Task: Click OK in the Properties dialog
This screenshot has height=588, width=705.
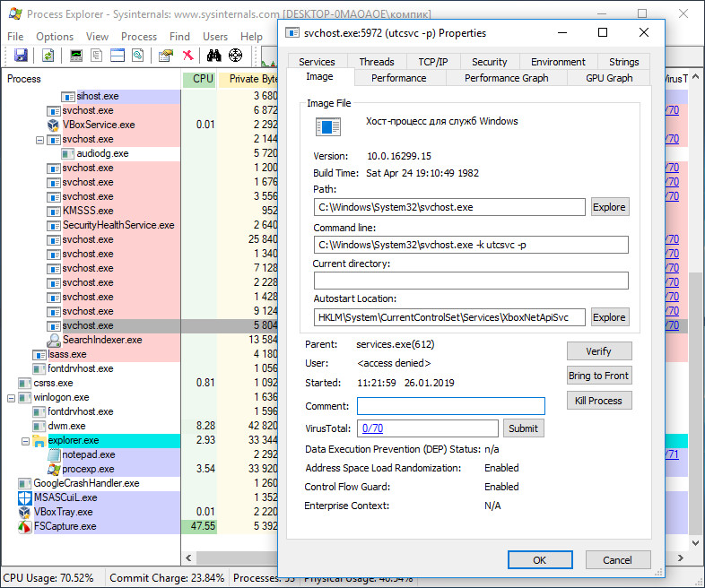Action: click(x=540, y=560)
